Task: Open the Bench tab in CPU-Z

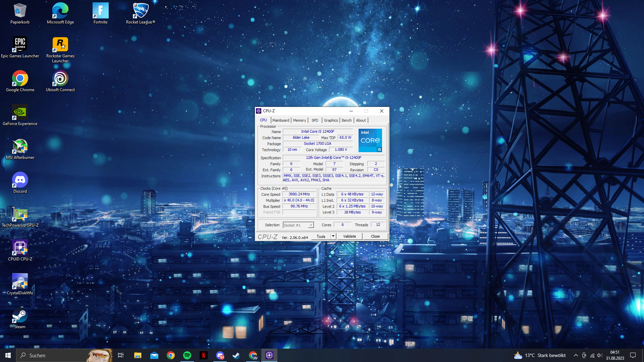Action: tap(346, 120)
